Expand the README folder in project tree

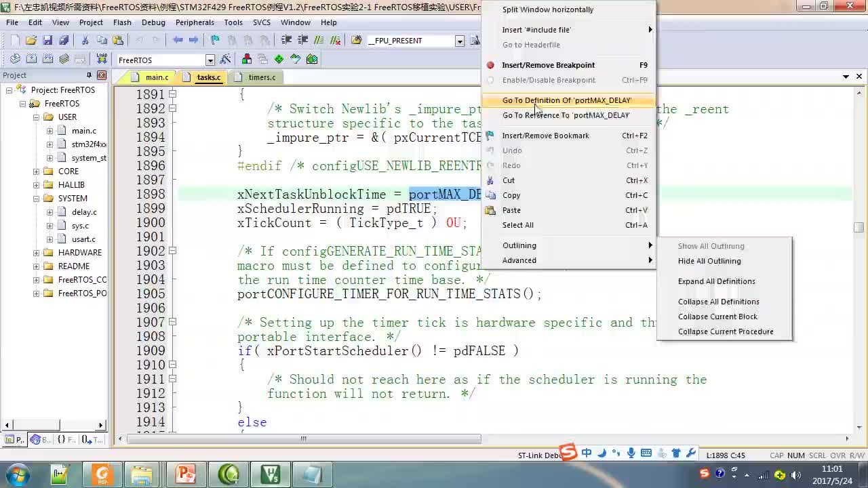(x=36, y=266)
